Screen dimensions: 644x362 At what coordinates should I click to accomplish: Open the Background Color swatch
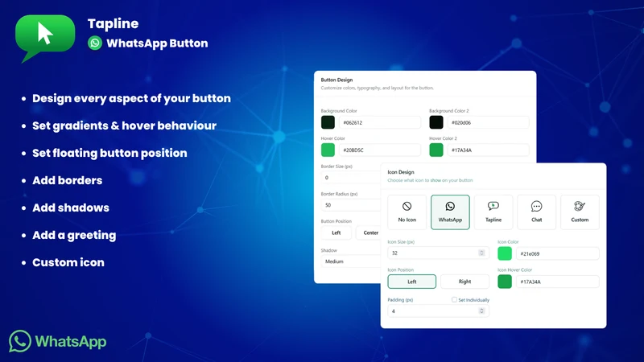[328, 122]
